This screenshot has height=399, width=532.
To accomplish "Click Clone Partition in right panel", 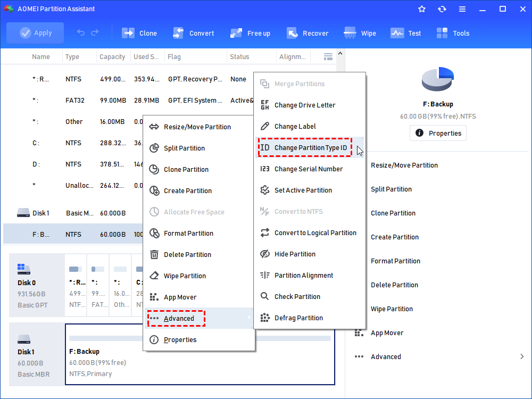I will coord(393,213).
